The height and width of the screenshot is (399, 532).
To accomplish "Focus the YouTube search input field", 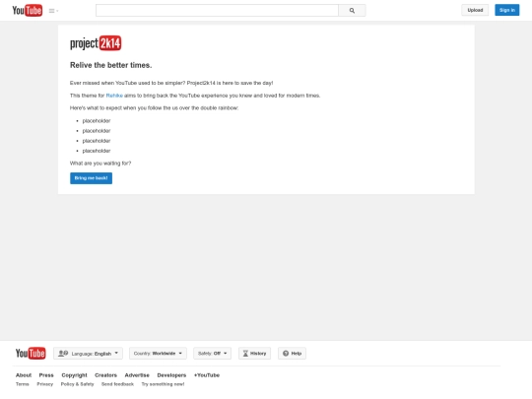I will click(x=217, y=11).
